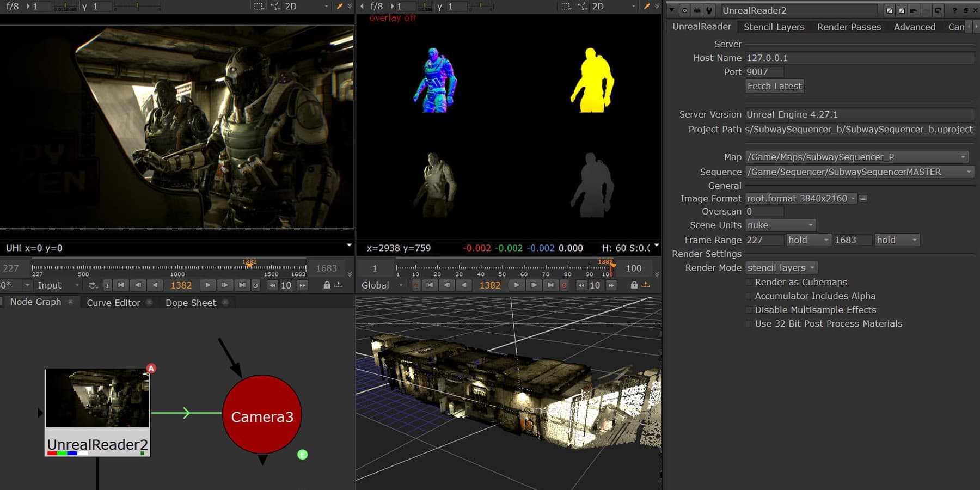Click the lock icon in the left viewer timeline
This screenshot has height=490, width=980.
[327, 285]
